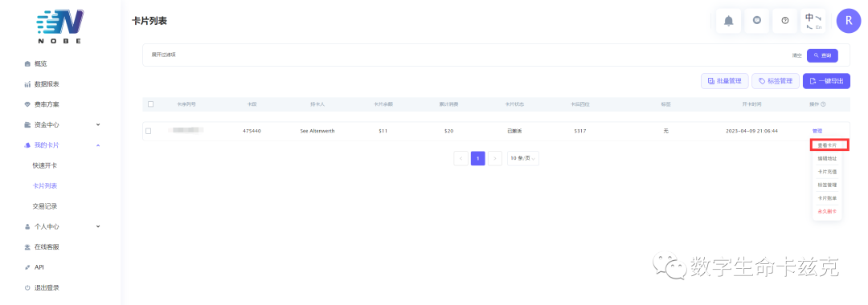Click the 数据报表 chart icon
The height and width of the screenshot is (305, 868).
pyautogui.click(x=27, y=84)
